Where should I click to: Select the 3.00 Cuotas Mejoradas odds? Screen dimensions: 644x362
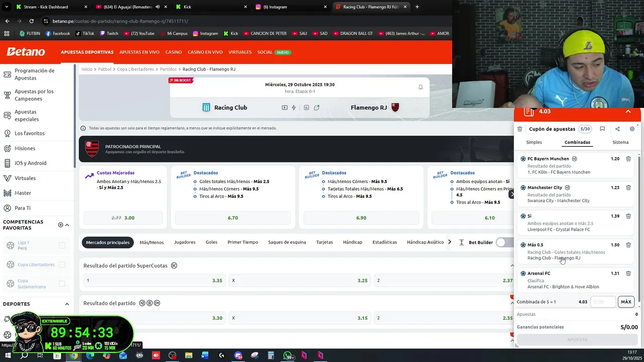[123, 218]
